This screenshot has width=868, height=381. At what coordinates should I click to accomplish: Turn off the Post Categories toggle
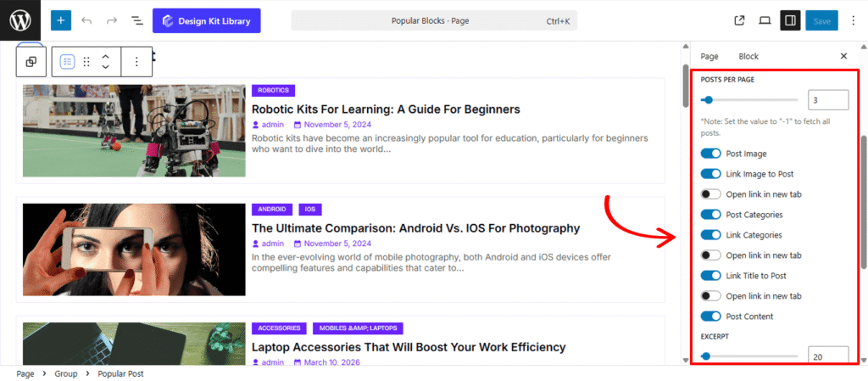[x=710, y=215]
